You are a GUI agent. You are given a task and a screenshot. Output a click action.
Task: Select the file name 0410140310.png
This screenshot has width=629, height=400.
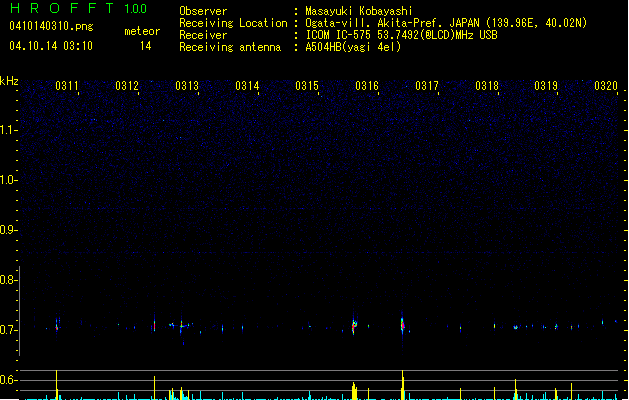click(x=51, y=26)
